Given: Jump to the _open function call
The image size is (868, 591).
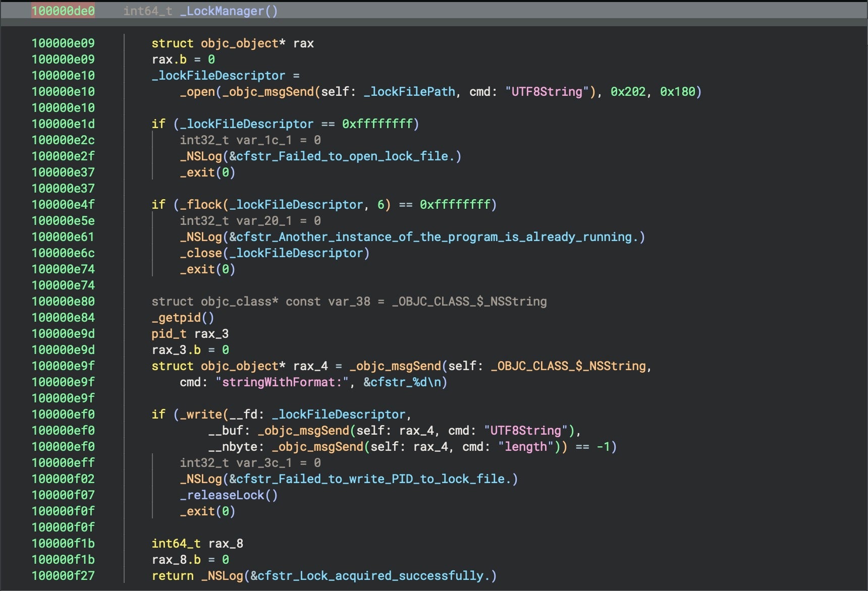Looking at the screenshot, I should 197,92.
